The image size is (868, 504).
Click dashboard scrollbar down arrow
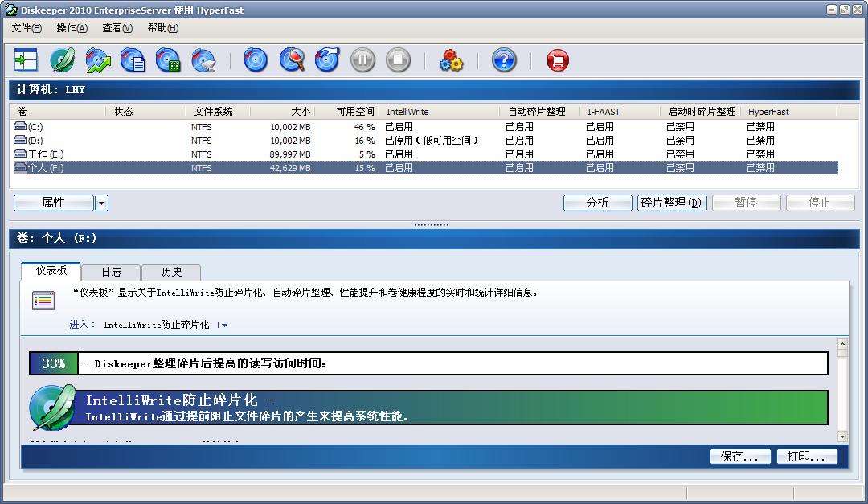[842, 436]
